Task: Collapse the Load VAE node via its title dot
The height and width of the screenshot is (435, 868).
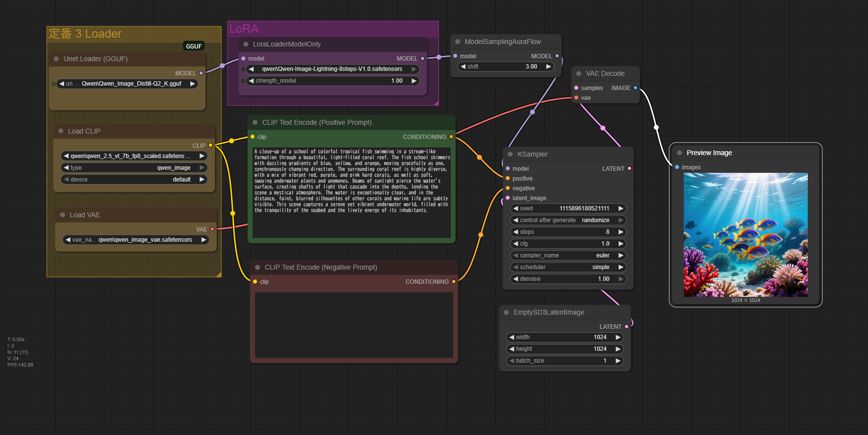Action: point(63,215)
